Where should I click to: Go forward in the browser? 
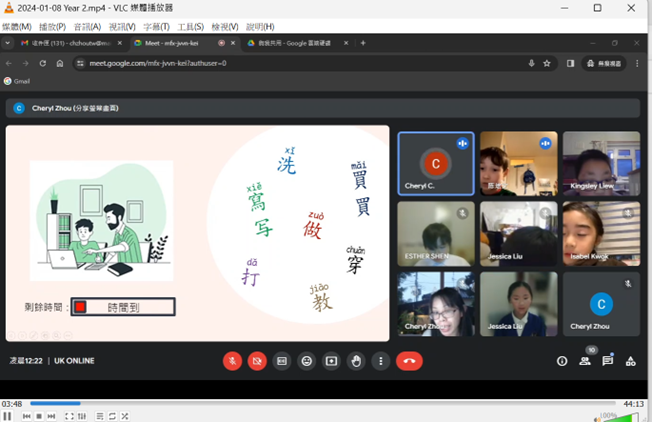pyautogui.click(x=26, y=64)
